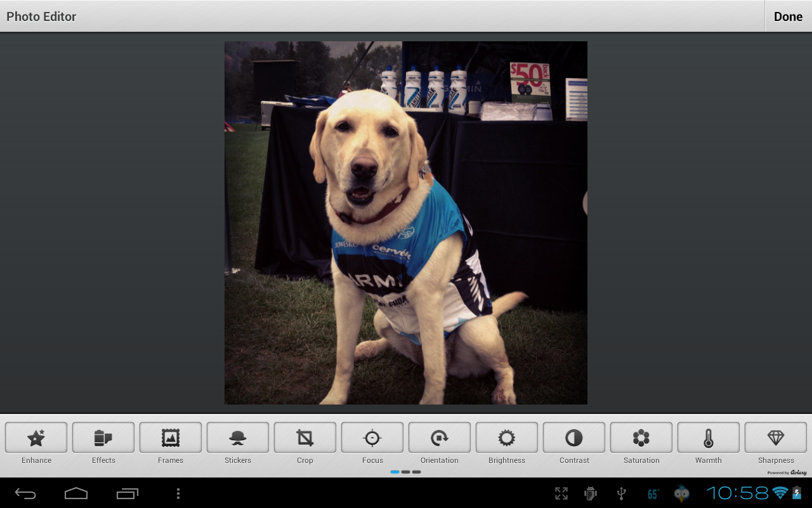Tap the fullscreen expand status icon

(x=561, y=493)
